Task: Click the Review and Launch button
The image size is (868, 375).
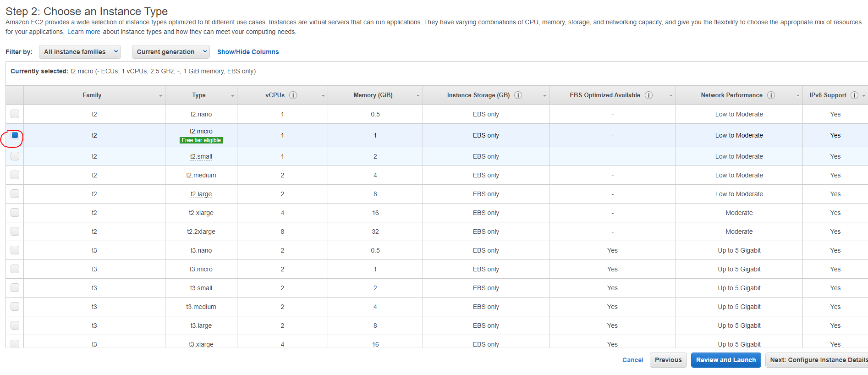Action: 726,360
